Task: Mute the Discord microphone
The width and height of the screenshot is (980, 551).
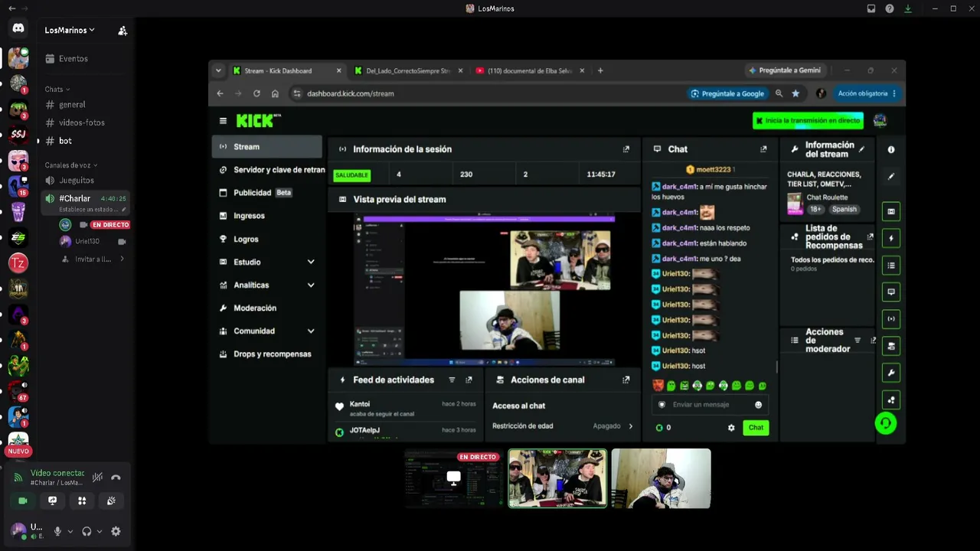Action: click(57, 531)
